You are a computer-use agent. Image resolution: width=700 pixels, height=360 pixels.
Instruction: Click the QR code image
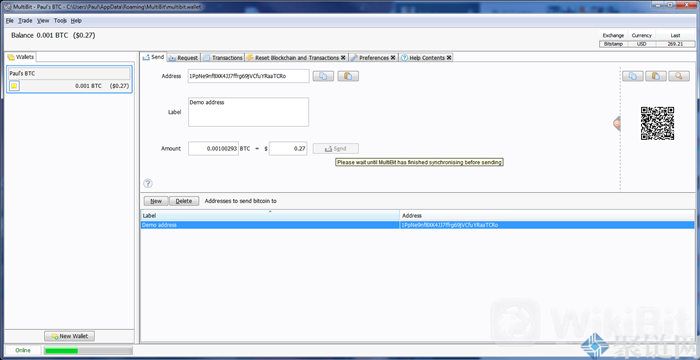coord(657,123)
